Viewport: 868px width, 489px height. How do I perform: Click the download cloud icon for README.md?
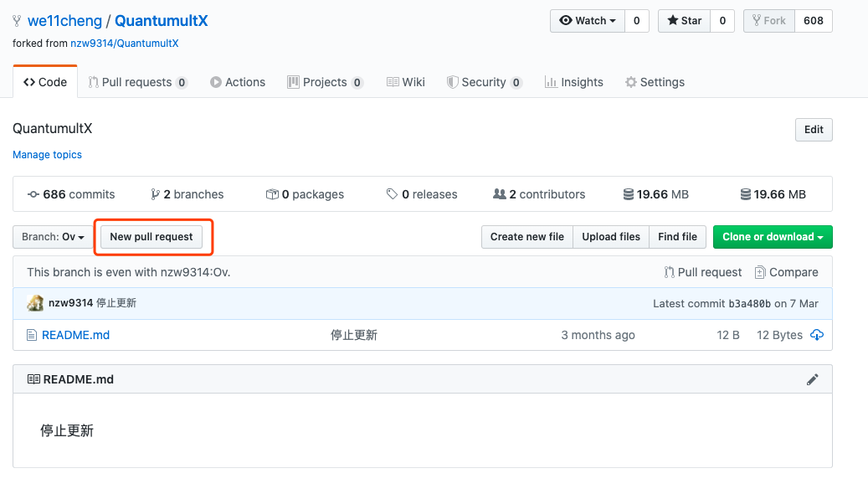click(816, 335)
